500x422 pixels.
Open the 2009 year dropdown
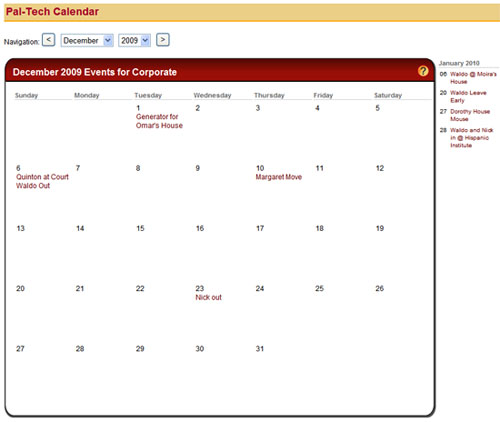[134, 41]
